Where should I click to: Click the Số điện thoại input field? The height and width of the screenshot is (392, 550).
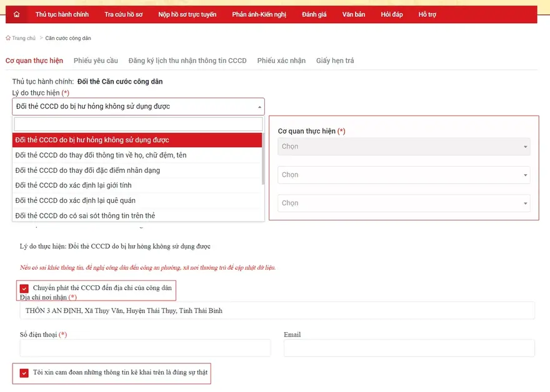coord(145,348)
